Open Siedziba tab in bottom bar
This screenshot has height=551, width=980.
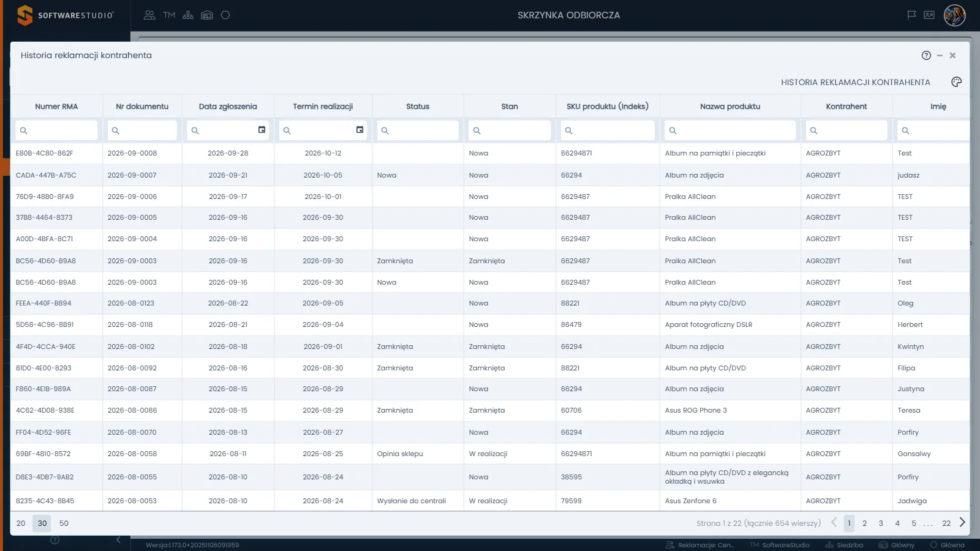(x=844, y=545)
